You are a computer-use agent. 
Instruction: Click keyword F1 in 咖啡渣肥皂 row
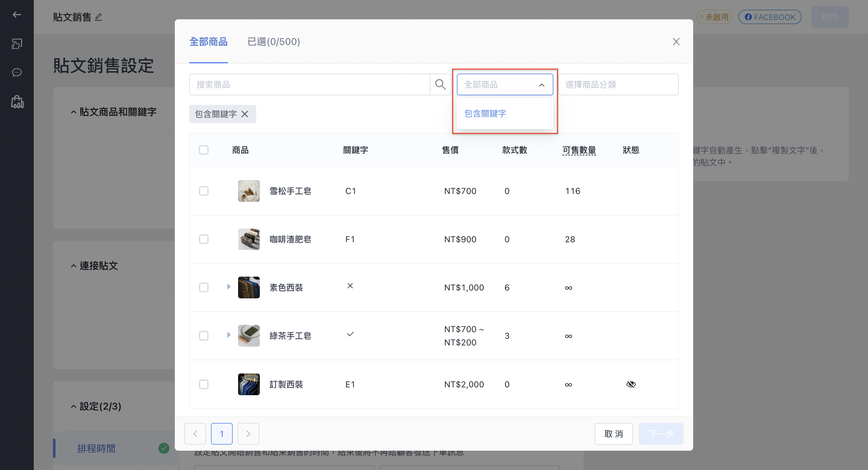[350, 239]
